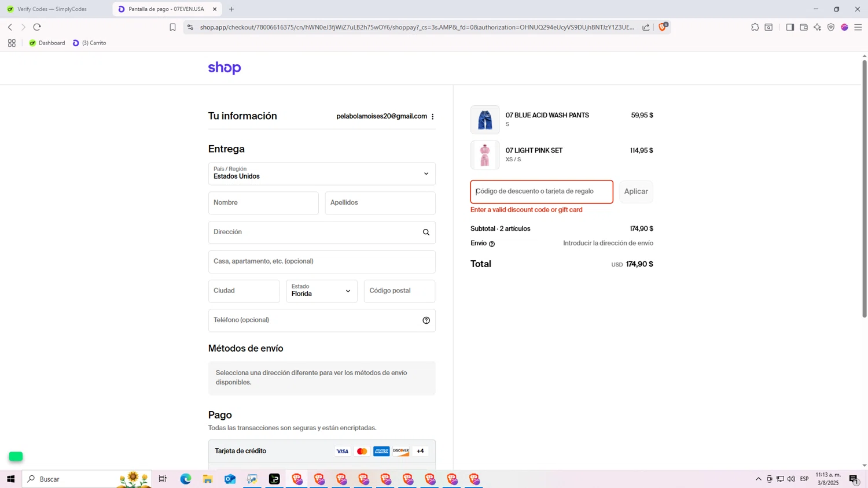
Task: Click the volume icon in system tray
Action: 791,479
